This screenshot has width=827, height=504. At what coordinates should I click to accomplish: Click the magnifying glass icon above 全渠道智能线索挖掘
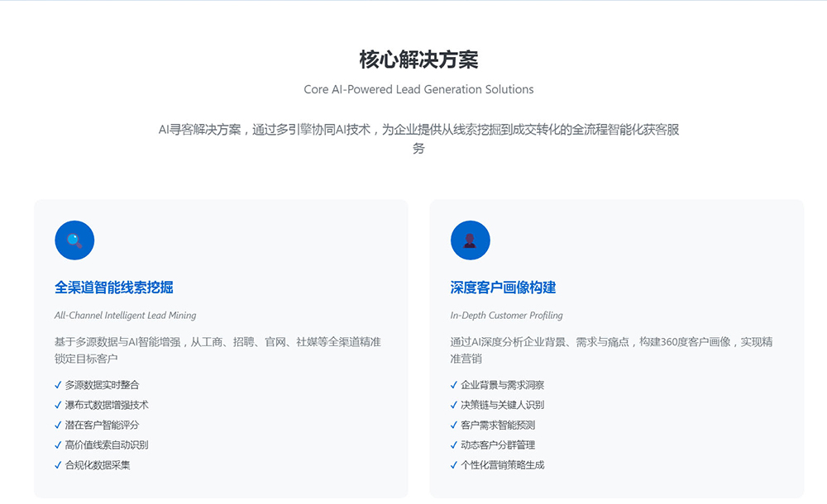coord(74,240)
